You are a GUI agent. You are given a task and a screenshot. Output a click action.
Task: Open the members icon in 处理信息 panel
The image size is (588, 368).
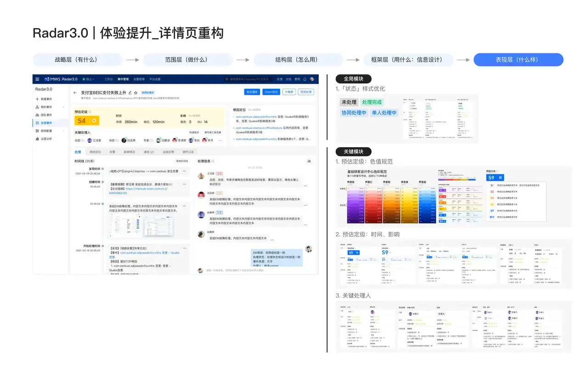[309, 161]
